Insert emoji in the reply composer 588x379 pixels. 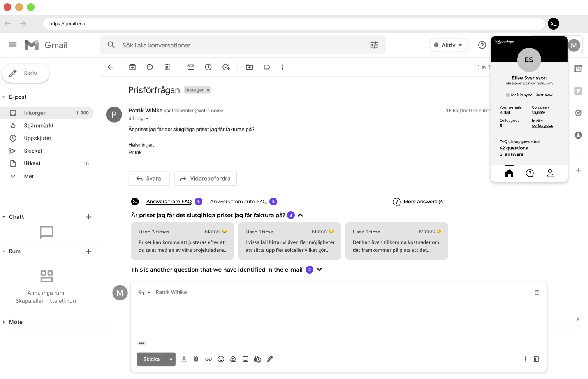(221, 359)
